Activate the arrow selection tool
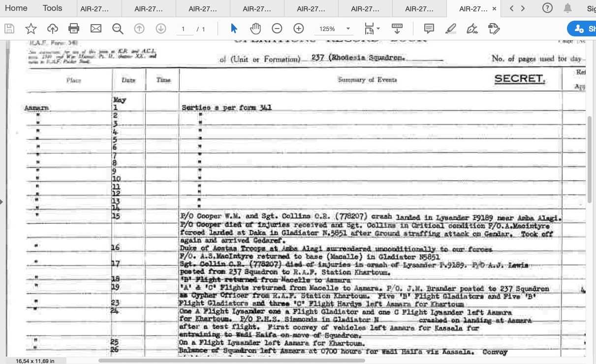Screen dimensions: 596x364 pos(234,29)
